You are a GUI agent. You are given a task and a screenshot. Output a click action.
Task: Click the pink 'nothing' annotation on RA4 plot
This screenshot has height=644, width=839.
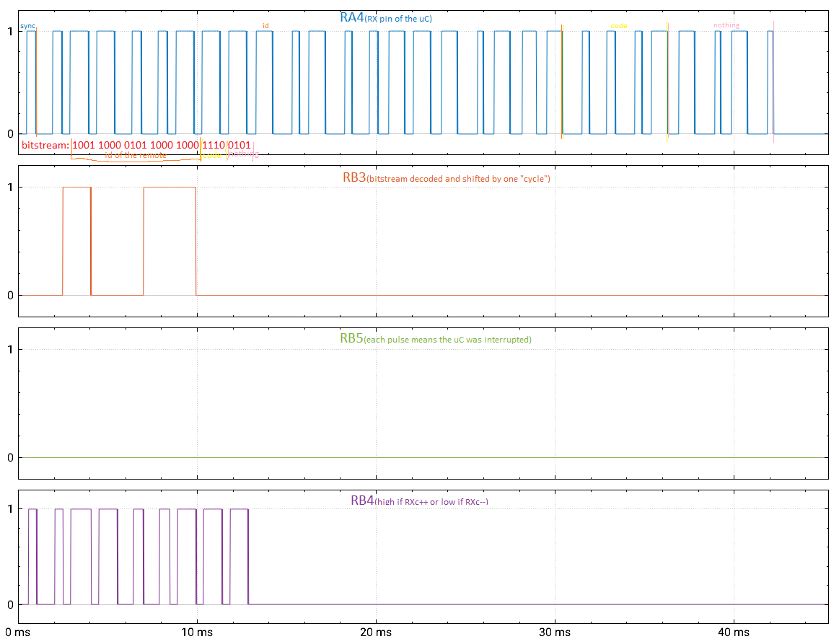click(x=726, y=25)
